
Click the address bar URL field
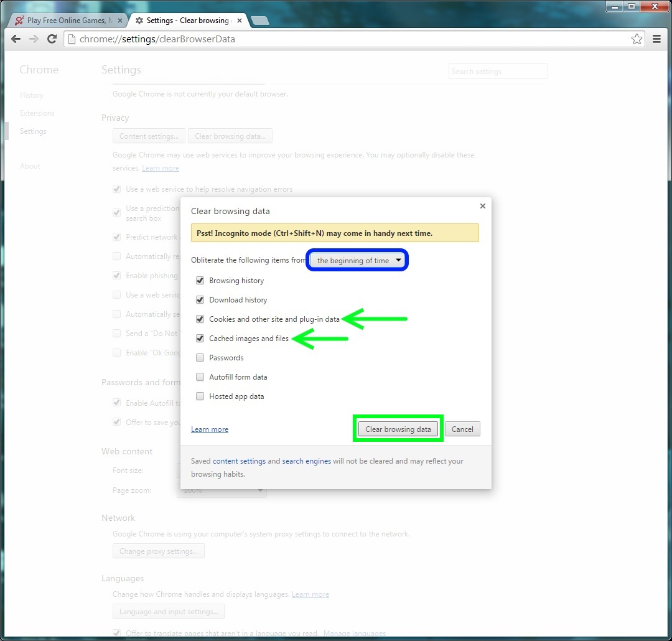pos(348,39)
